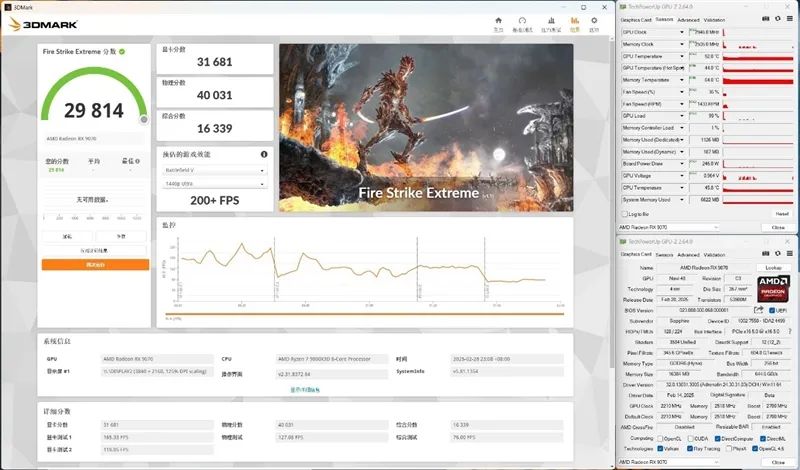Image resolution: width=800 pixels, height=470 pixels.
Task: Click the vertical scrollbar in 3DMark window
Action: click(612, 204)
